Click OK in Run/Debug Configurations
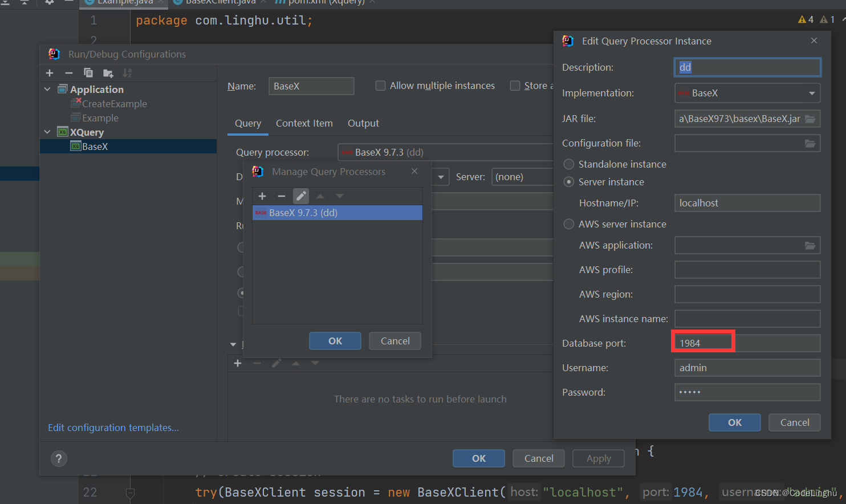The height and width of the screenshot is (504, 846). coord(479,458)
